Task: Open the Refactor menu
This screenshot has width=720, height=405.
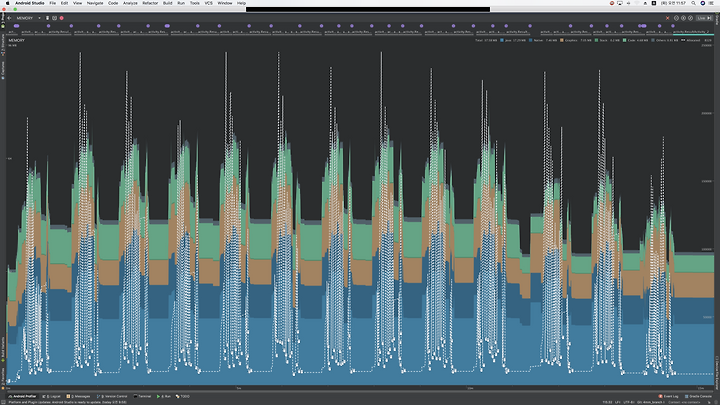Action: pos(150,3)
